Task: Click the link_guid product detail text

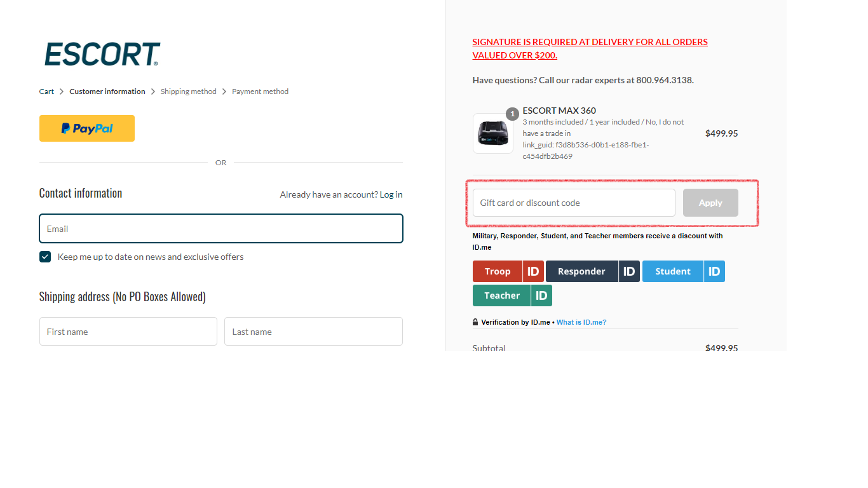Action: coord(586,151)
